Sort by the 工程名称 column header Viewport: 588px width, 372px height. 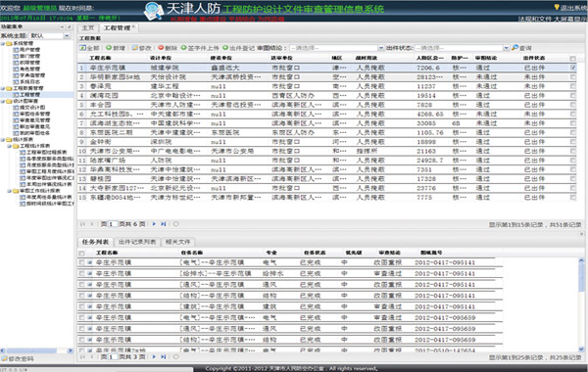pyautogui.click(x=100, y=58)
